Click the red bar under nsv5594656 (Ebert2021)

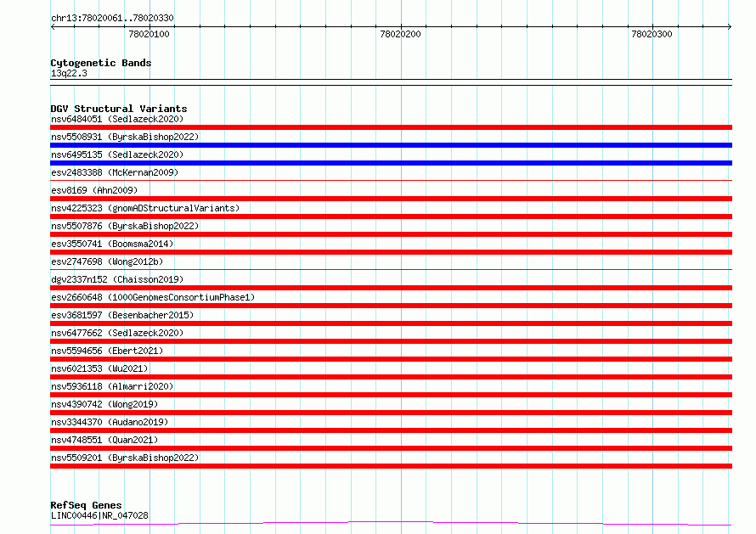tap(391, 359)
